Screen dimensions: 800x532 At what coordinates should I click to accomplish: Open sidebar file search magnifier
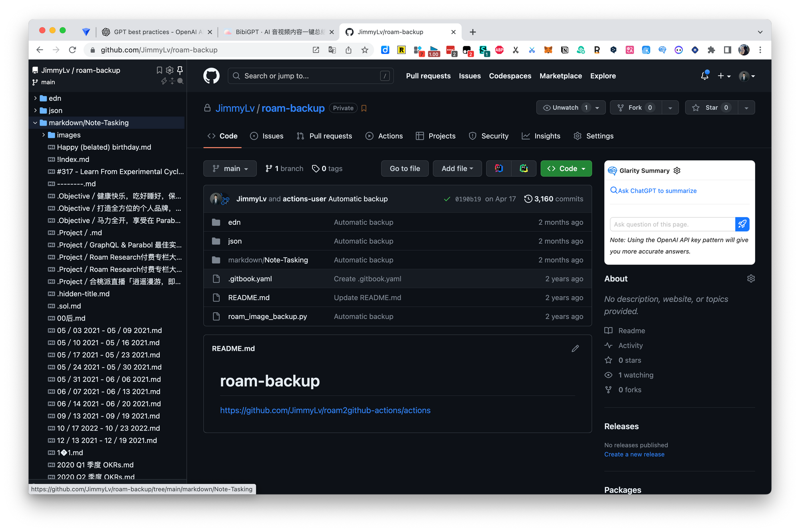(x=180, y=81)
